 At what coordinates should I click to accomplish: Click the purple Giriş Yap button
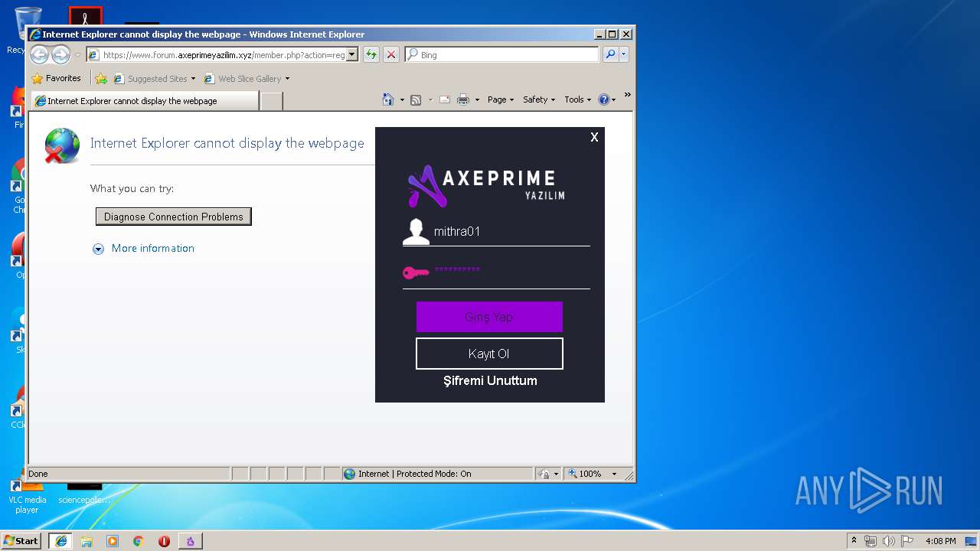click(489, 317)
